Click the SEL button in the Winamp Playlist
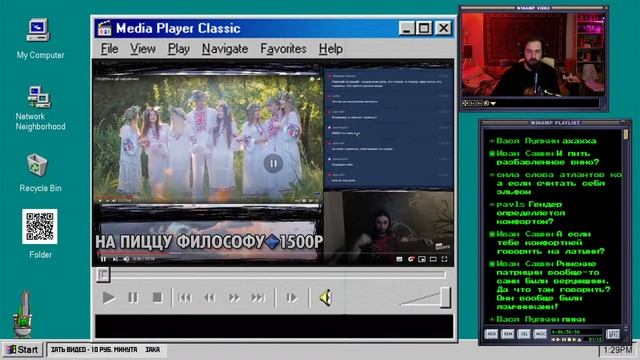Image resolution: width=640 pixels, height=360 pixels. click(x=524, y=334)
